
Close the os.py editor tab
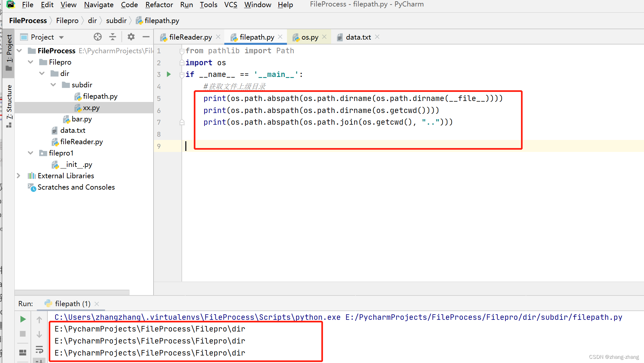324,37
